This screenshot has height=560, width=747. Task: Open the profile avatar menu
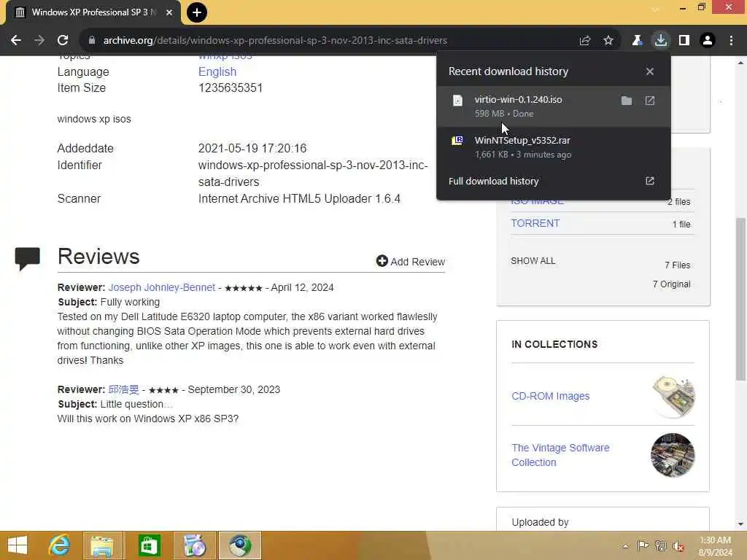(x=708, y=41)
